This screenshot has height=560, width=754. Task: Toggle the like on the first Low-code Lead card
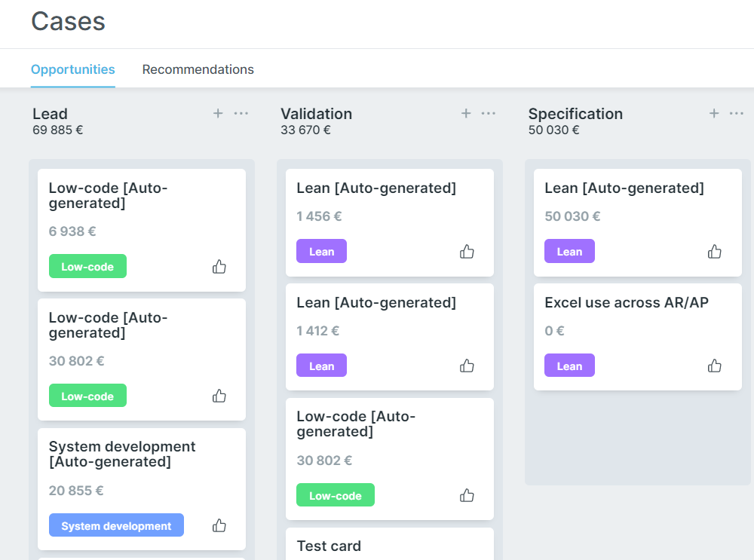pyautogui.click(x=219, y=266)
